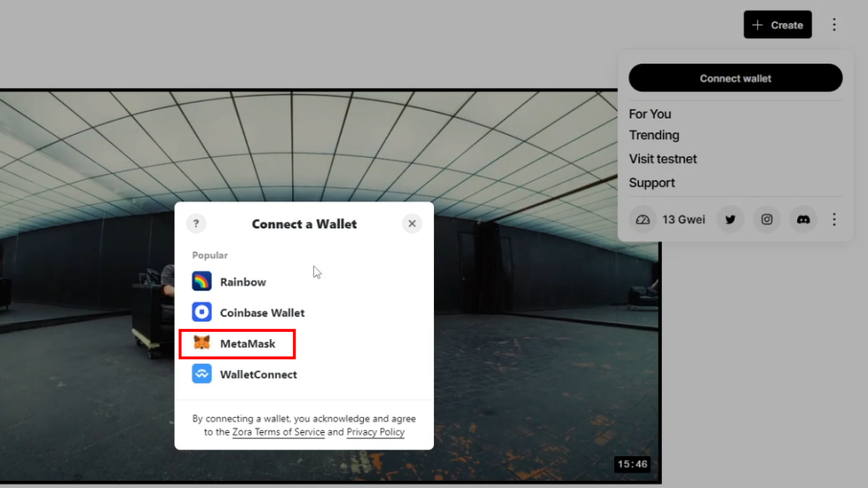Open the Trending menu item

point(654,135)
